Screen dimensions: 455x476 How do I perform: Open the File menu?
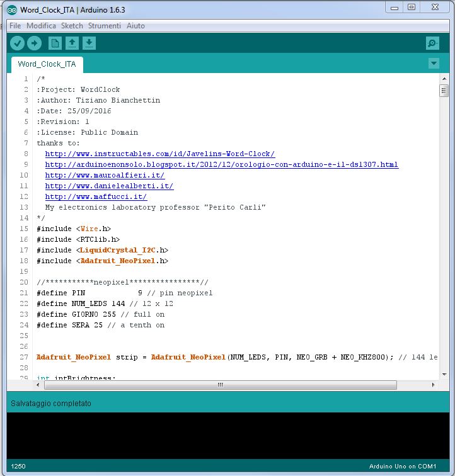(x=15, y=26)
